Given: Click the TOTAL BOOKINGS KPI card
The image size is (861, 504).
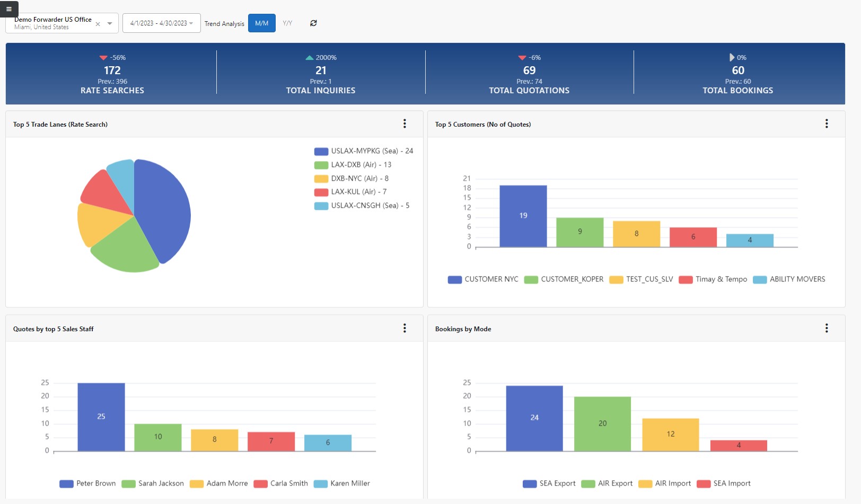Looking at the screenshot, I should (737, 73).
